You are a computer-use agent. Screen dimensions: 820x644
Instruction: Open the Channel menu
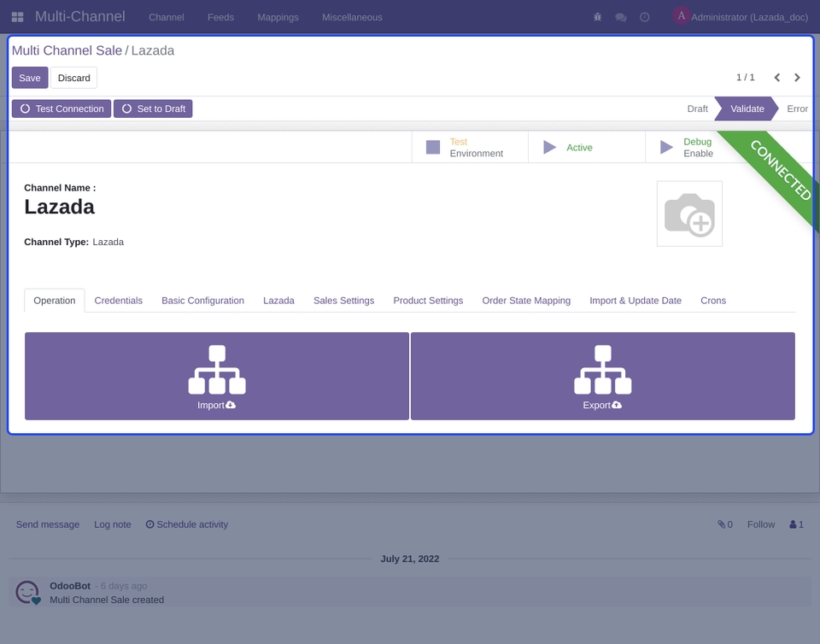pos(167,17)
